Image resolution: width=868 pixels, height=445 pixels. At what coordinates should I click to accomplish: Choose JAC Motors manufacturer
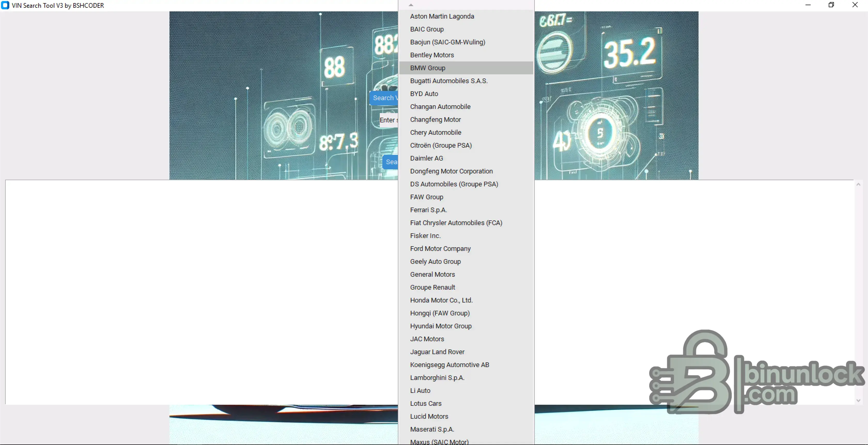pos(466,339)
